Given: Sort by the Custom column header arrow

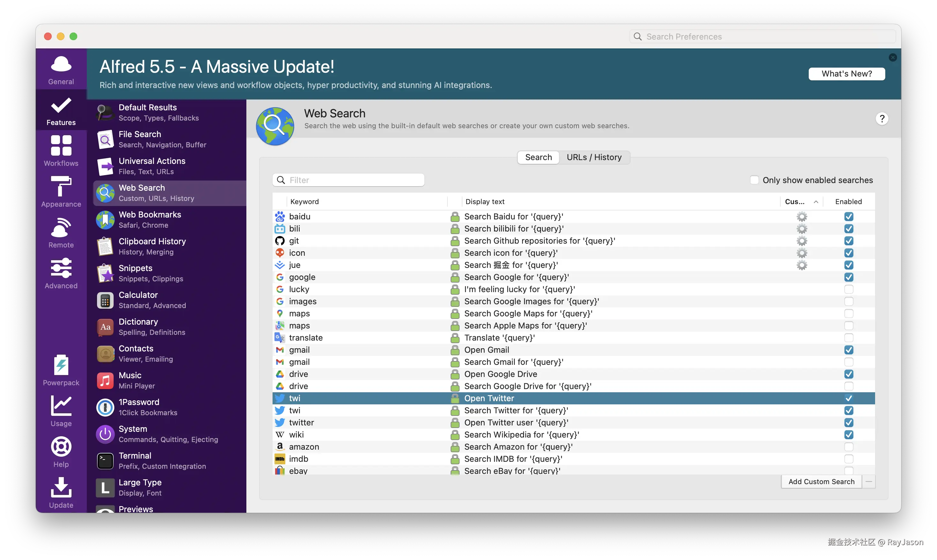Looking at the screenshot, I should pyautogui.click(x=815, y=202).
